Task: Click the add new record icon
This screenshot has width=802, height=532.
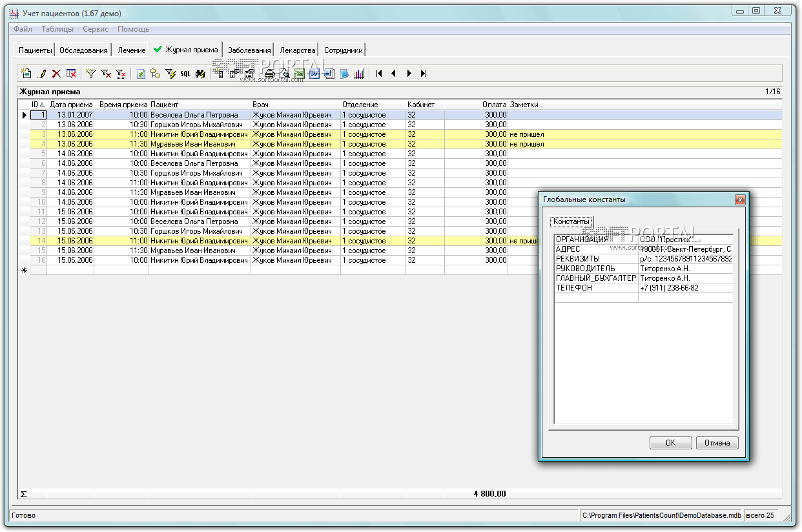Action: [26, 74]
